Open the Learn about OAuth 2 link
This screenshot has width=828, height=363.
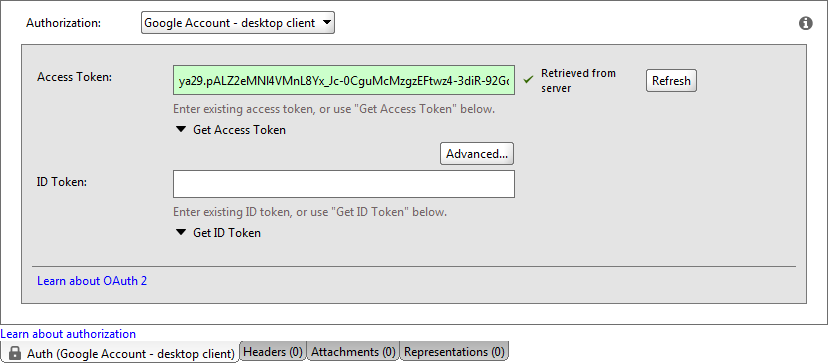92,281
